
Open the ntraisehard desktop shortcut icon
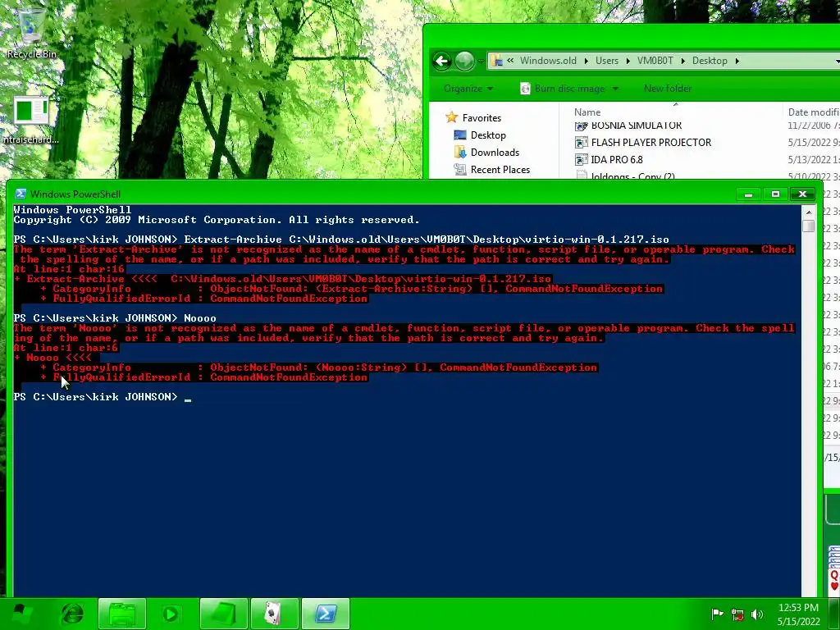pos(30,121)
